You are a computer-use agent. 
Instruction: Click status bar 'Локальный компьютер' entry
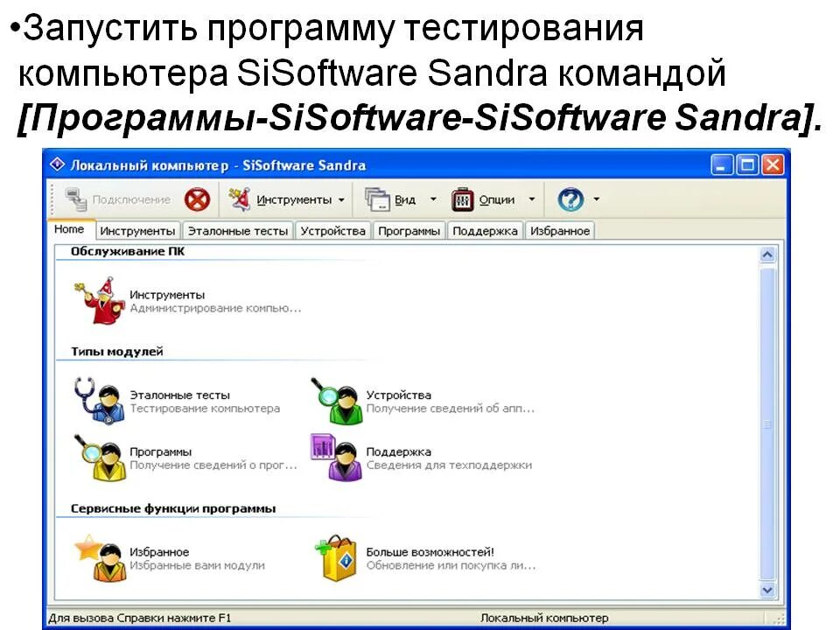pos(544,618)
